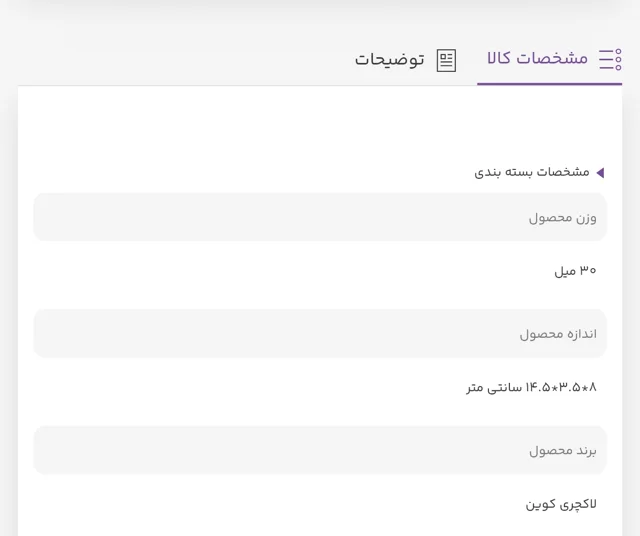Click the مشخصات بسته بندی heading text
The width and height of the screenshot is (640, 536).
click(x=532, y=172)
